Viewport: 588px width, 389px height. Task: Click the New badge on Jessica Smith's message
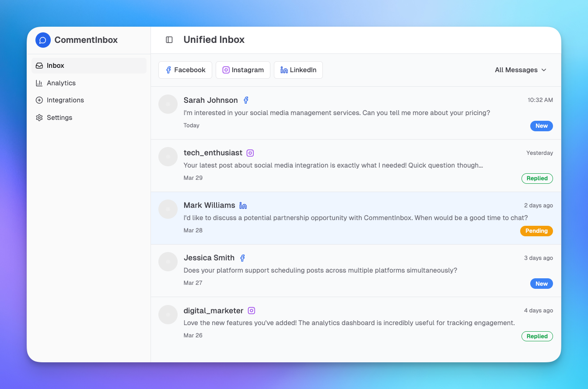click(x=541, y=283)
